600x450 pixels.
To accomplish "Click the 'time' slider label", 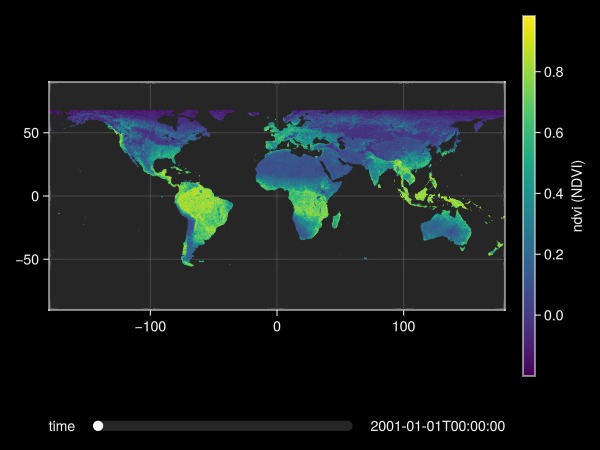I will point(62,426).
